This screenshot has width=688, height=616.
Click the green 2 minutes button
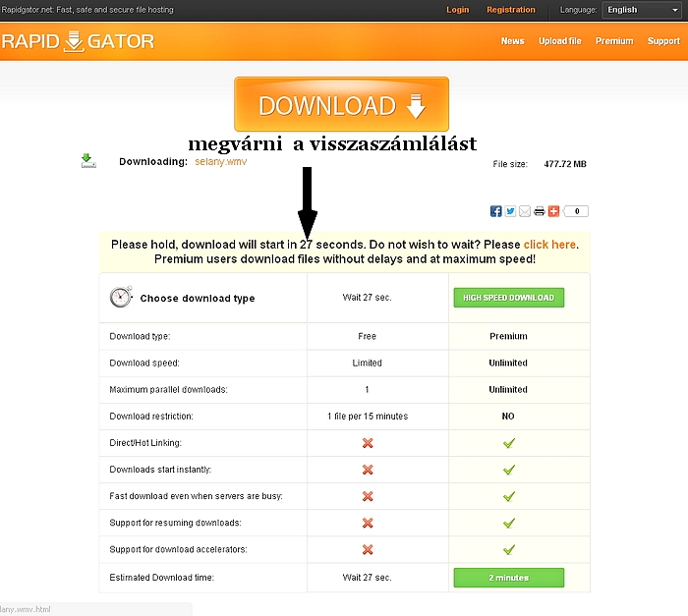point(508,578)
